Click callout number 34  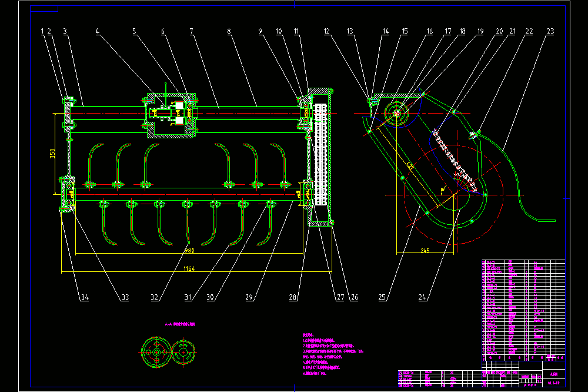(x=85, y=297)
